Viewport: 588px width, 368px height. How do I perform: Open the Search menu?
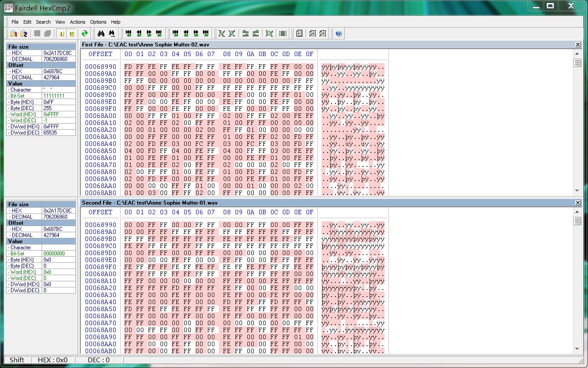tap(43, 22)
